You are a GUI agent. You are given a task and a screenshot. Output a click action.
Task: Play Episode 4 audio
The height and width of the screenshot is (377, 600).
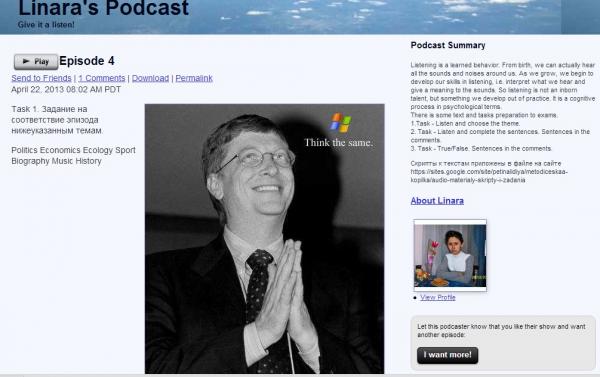(36, 62)
